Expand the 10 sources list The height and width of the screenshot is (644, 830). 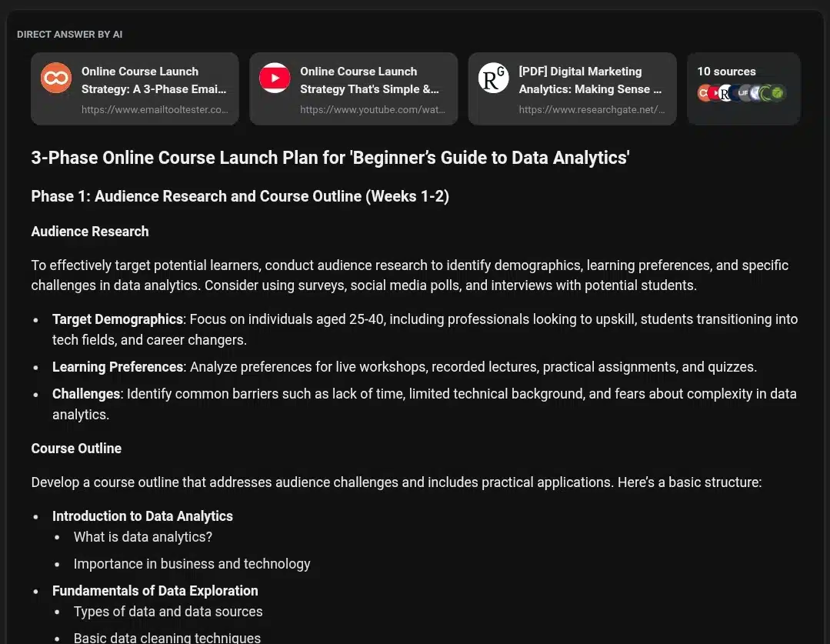pyautogui.click(x=726, y=72)
